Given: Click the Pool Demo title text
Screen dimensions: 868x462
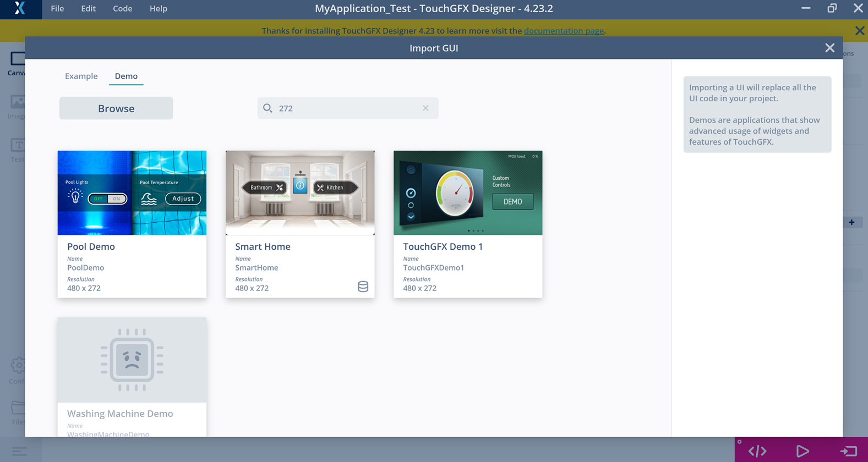Looking at the screenshot, I should 91,246.
